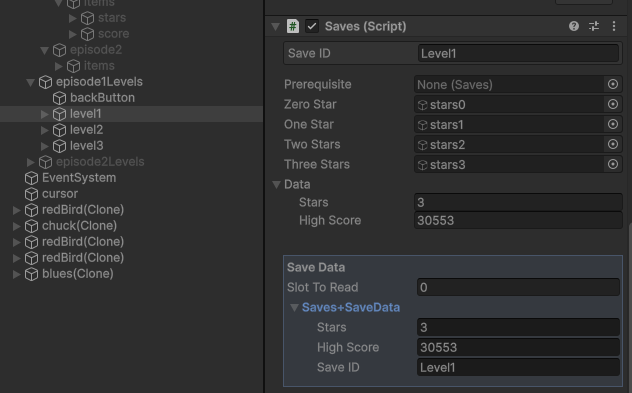The width and height of the screenshot is (632, 393).
Task: Open Saves component preset settings
Action: [594, 26]
